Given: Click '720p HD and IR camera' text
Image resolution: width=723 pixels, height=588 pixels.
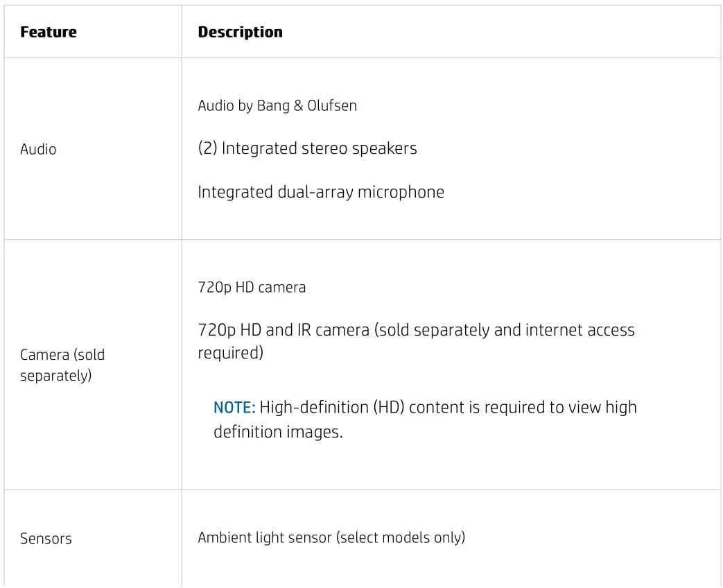Looking at the screenshot, I should [x=283, y=330].
